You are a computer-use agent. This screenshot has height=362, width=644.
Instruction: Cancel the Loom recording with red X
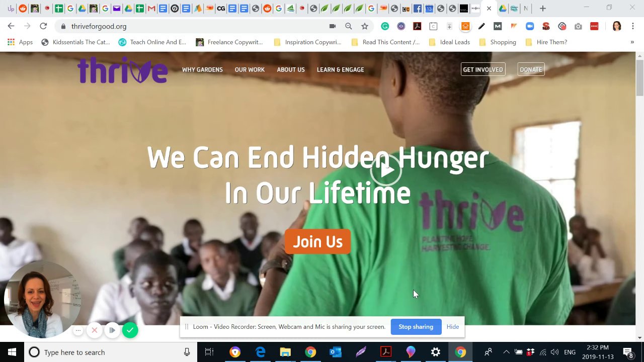coord(94,330)
